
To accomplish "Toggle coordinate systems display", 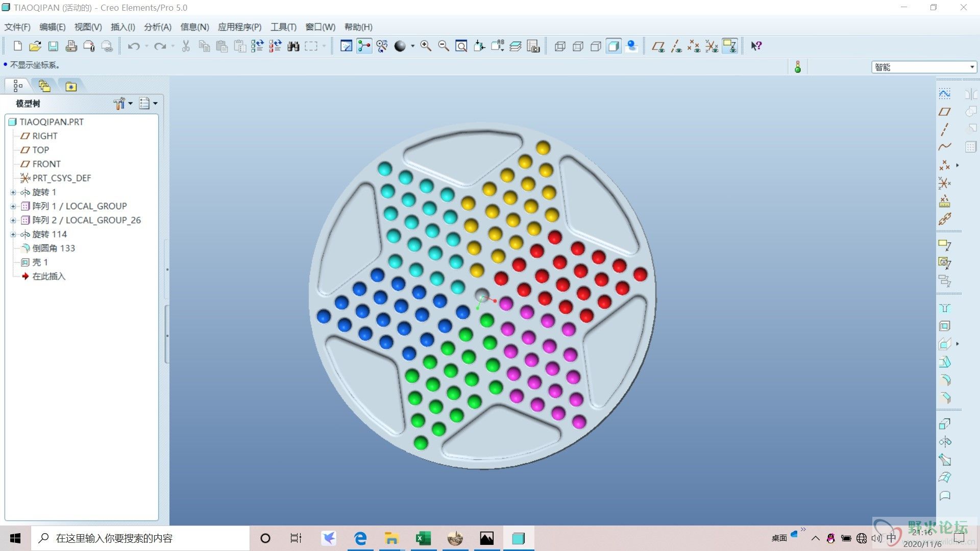I will click(712, 46).
